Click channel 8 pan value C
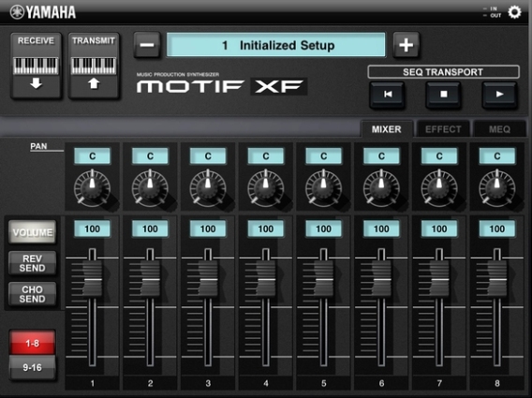 click(x=497, y=156)
